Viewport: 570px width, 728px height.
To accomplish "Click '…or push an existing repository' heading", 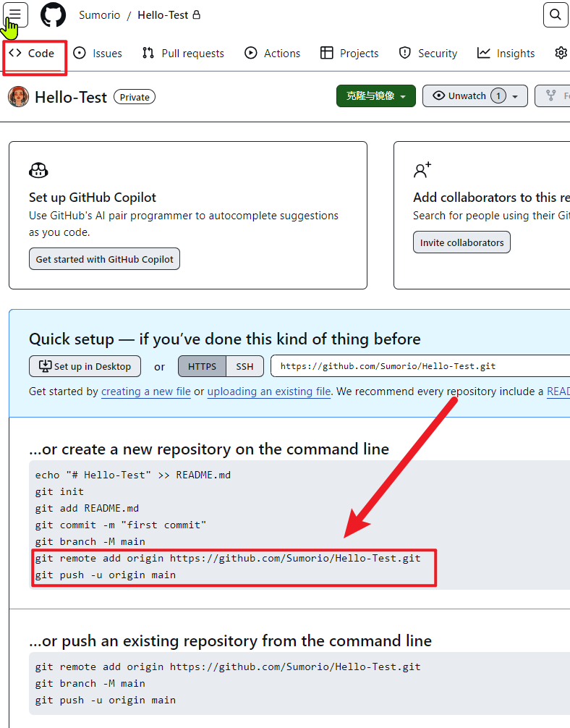I will pyautogui.click(x=230, y=640).
